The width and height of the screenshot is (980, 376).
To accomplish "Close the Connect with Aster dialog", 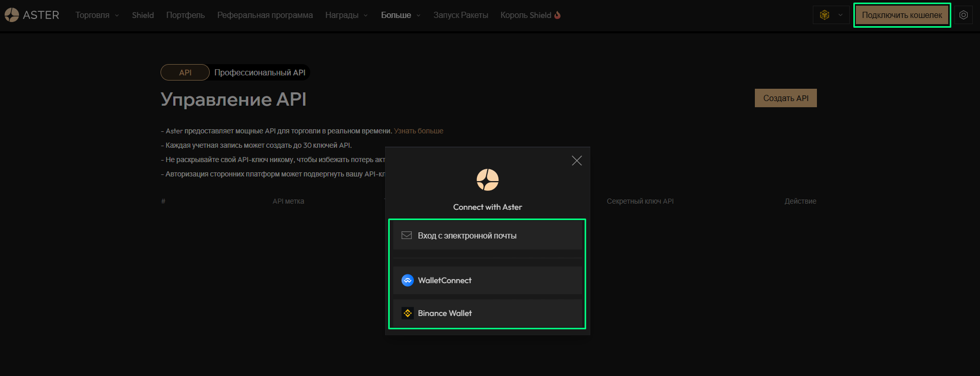I will tap(576, 161).
